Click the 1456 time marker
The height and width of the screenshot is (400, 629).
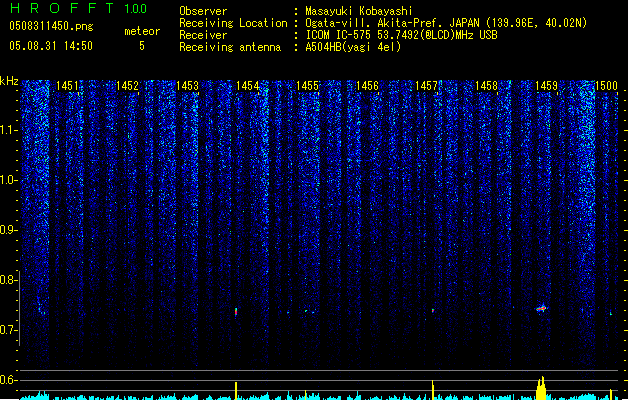click(367, 86)
